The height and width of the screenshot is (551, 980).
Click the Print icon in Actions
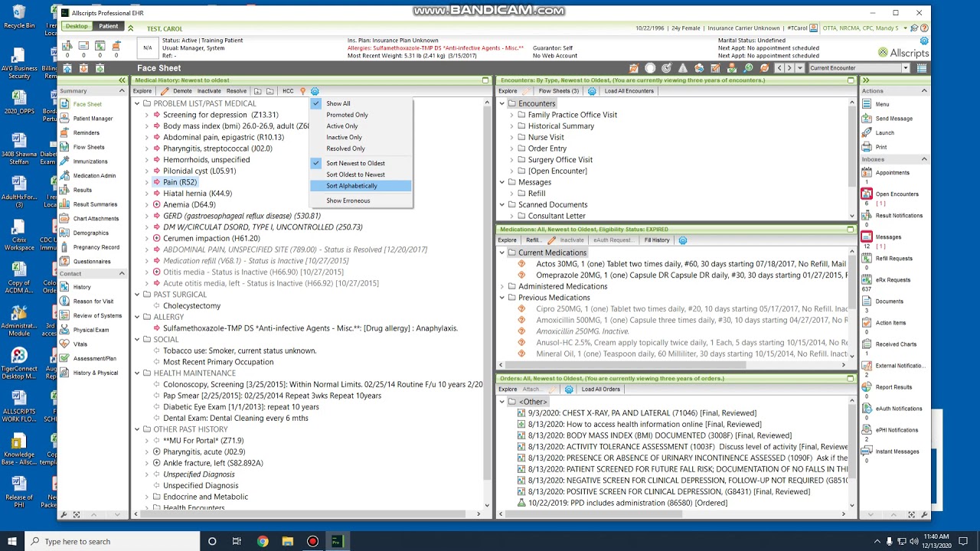click(867, 147)
